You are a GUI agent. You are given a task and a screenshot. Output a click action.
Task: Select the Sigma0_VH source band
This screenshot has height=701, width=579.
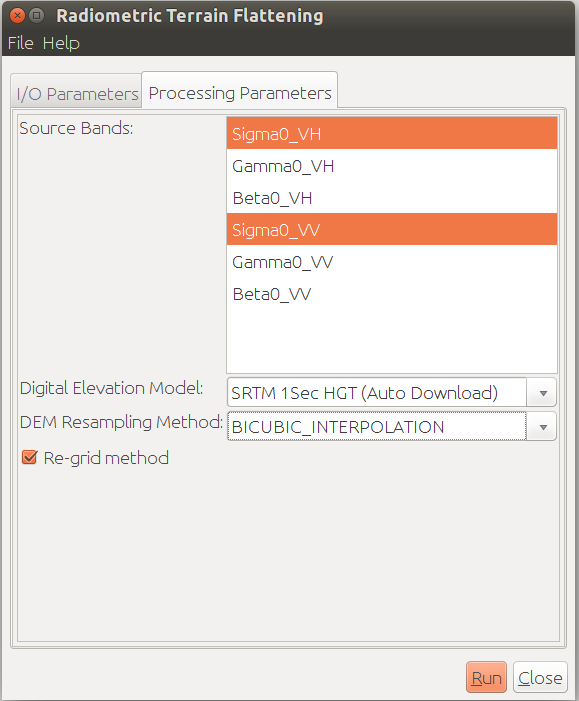click(392, 134)
